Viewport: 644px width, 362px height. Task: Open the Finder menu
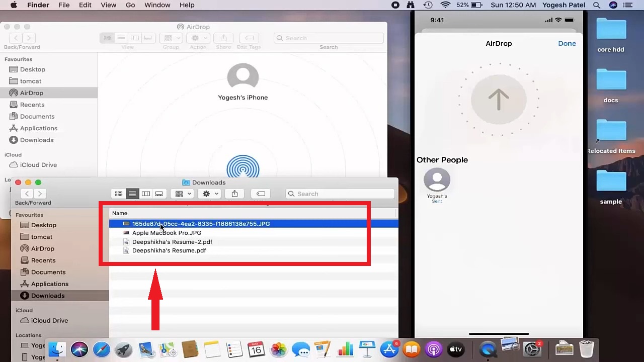tap(38, 5)
